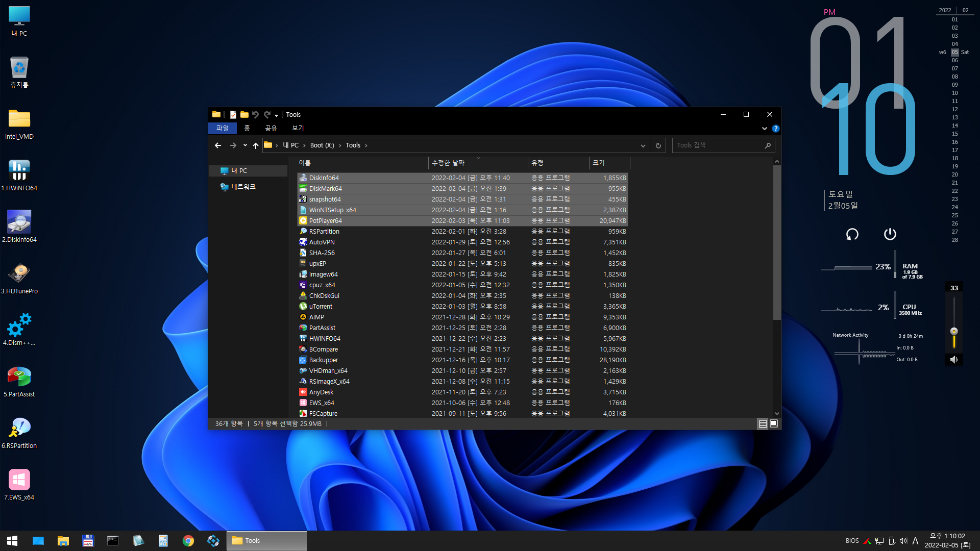Open Chrome from the taskbar
The height and width of the screenshot is (551, 980).
pos(188,541)
